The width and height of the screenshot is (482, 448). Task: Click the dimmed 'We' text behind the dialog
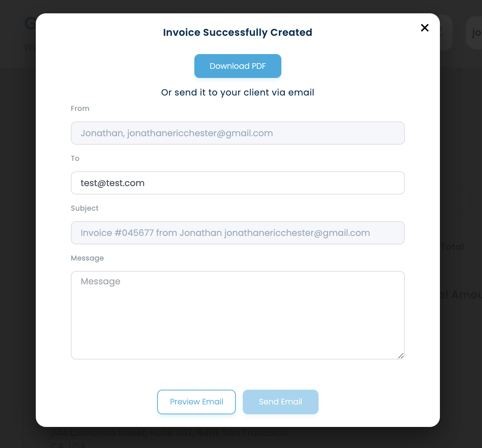click(x=30, y=47)
